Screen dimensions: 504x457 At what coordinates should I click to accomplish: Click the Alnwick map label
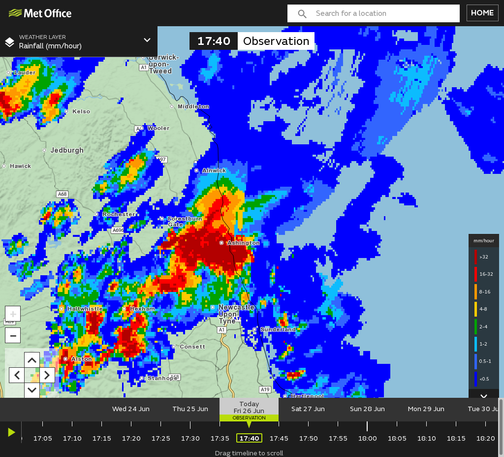click(214, 170)
